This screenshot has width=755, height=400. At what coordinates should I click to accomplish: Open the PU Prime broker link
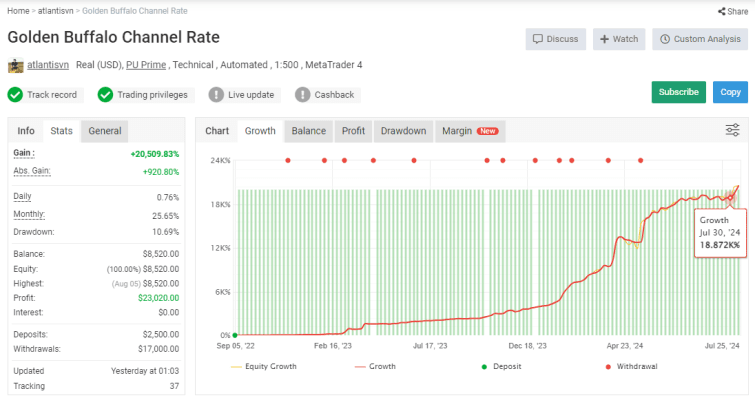point(146,66)
